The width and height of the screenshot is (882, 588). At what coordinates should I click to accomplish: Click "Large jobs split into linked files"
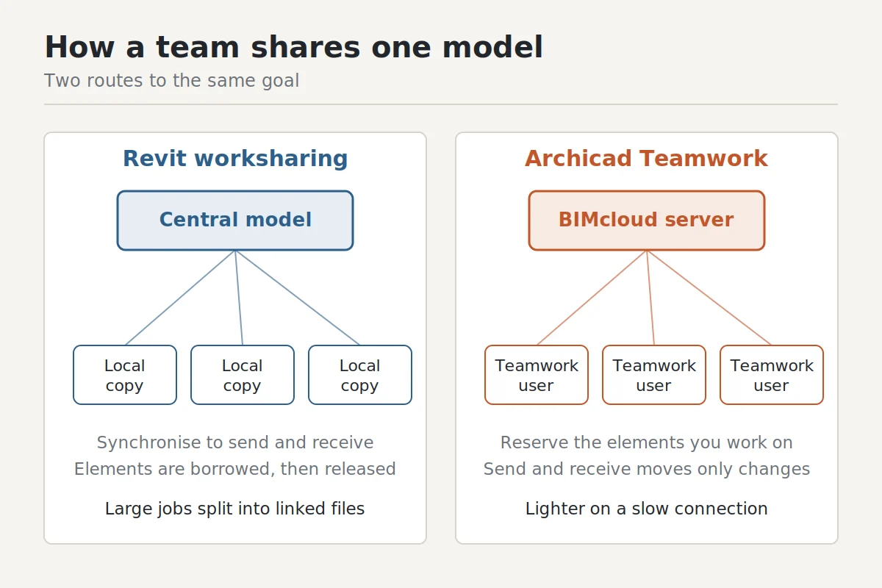pos(235,509)
